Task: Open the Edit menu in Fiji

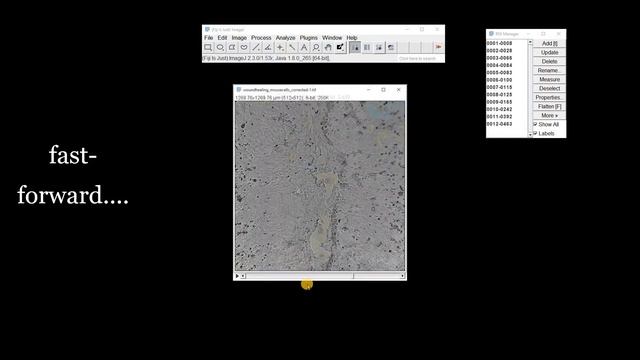Action: (222, 38)
